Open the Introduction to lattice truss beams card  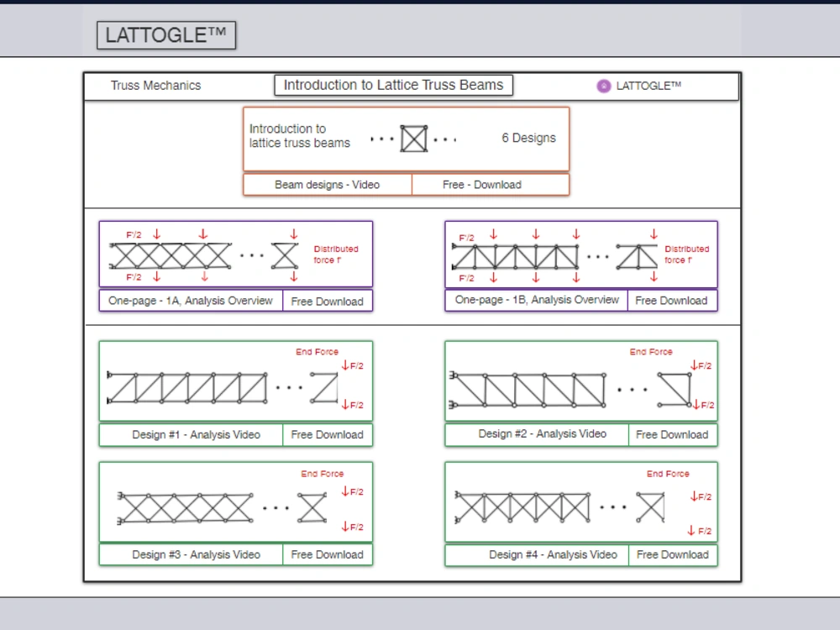(x=406, y=139)
